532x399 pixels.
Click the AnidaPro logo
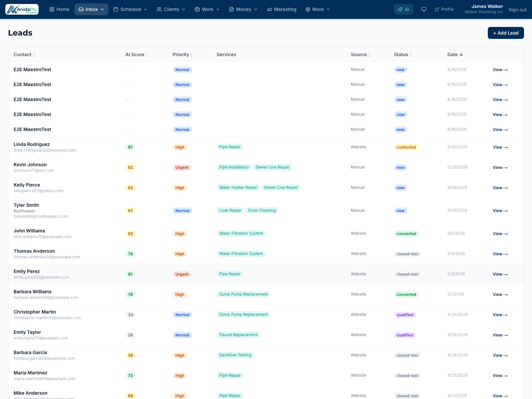22,9
